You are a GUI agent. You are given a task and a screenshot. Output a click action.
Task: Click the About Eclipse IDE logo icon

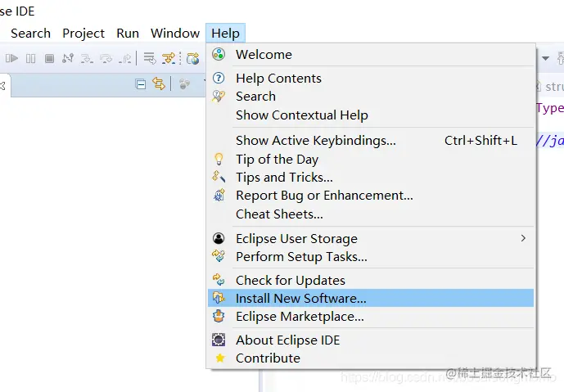(219, 340)
